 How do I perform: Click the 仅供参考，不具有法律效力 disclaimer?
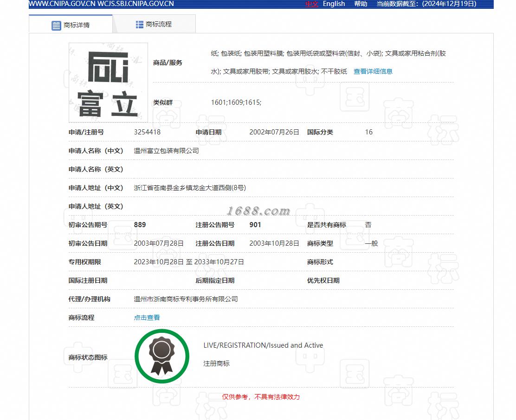(x=261, y=397)
